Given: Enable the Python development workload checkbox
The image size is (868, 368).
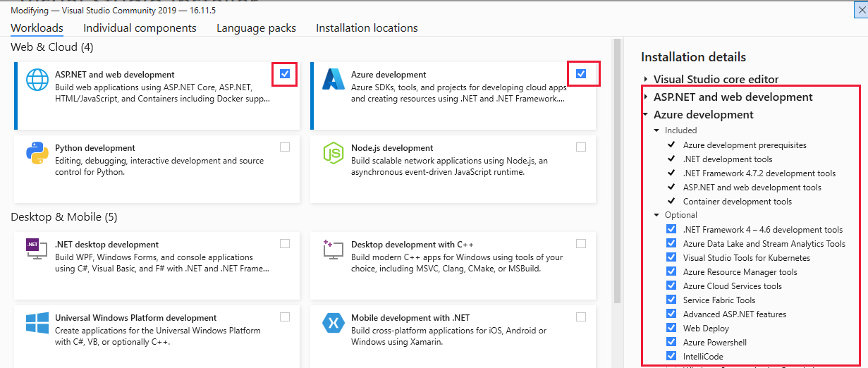Looking at the screenshot, I should [284, 147].
